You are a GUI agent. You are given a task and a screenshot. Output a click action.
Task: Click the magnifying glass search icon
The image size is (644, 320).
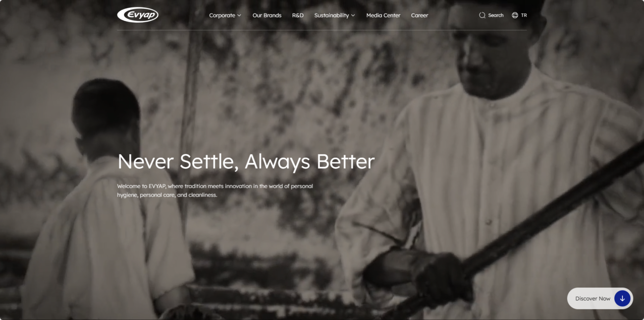click(482, 15)
